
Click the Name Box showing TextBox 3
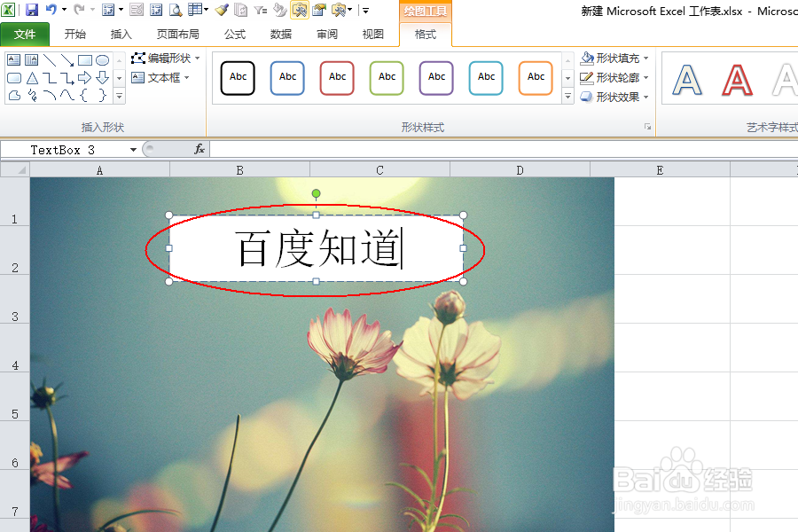click(64, 150)
